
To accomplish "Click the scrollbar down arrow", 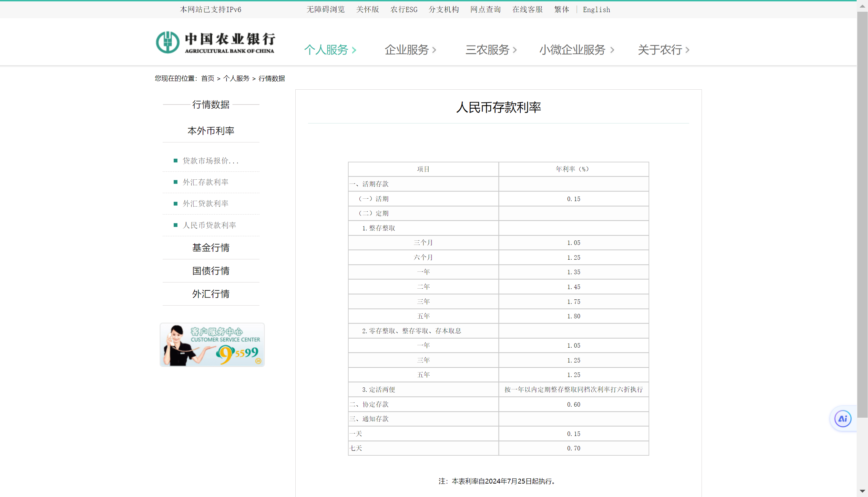I will tap(862, 491).
